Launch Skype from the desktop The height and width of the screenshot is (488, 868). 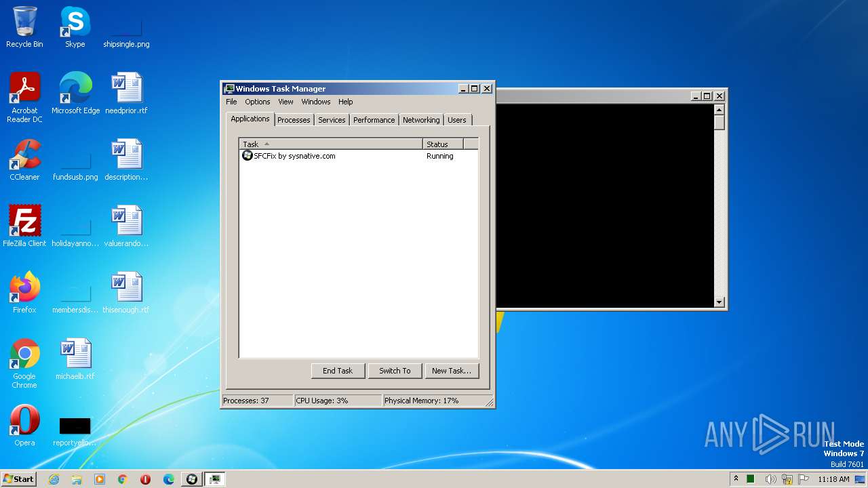[75, 27]
